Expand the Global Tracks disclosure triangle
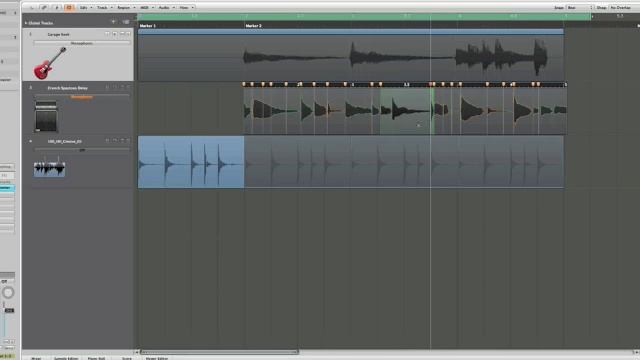The height and width of the screenshot is (360, 640). click(x=26, y=23)
